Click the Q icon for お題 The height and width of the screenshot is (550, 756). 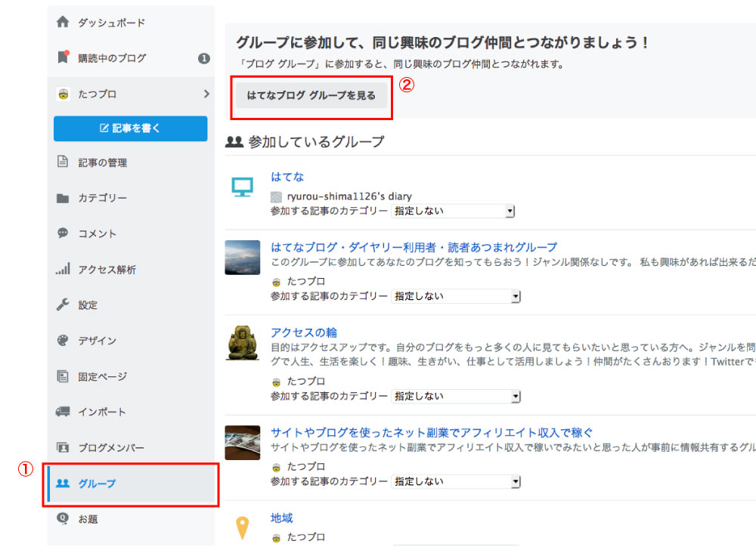coord(63,518)
